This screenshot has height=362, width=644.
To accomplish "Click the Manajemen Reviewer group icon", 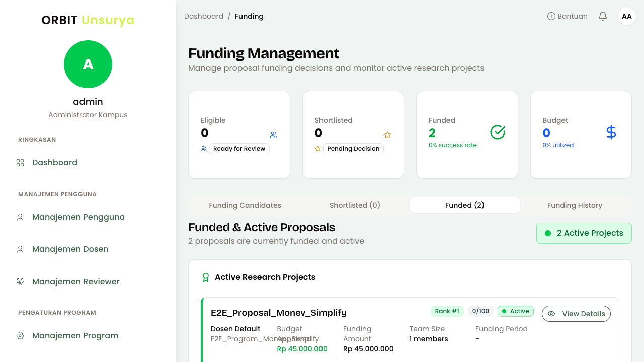I will tap(20, 282).
